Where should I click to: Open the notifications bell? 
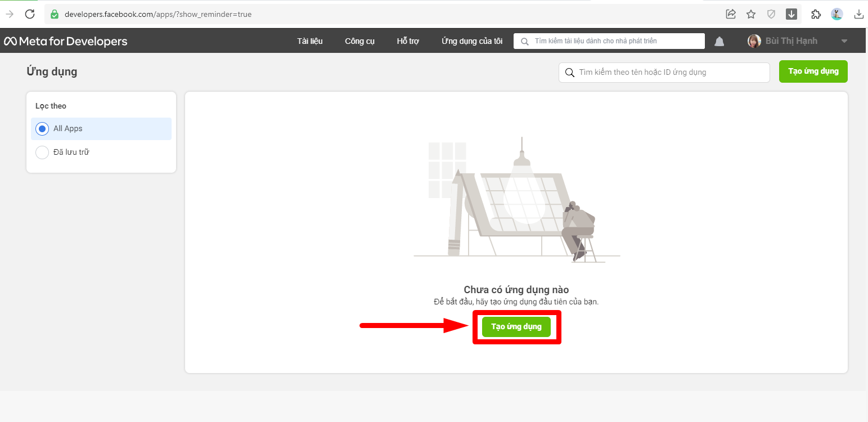(719, 41)
